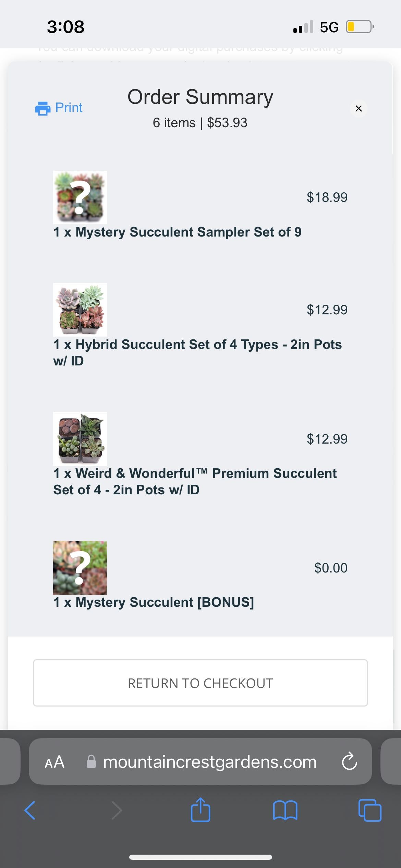
Task: Tap Mystery Succulent BONUS thumbnail
Action: (80, 568)
